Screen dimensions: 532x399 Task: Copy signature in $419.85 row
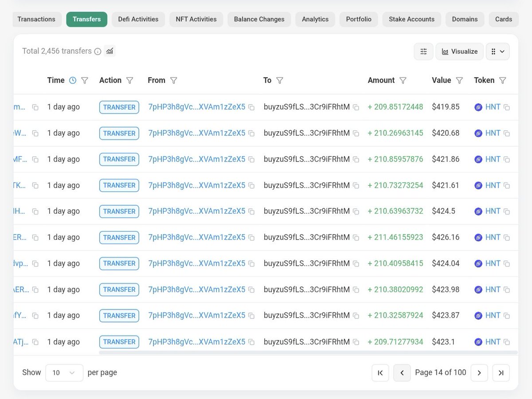coord(35,107)
